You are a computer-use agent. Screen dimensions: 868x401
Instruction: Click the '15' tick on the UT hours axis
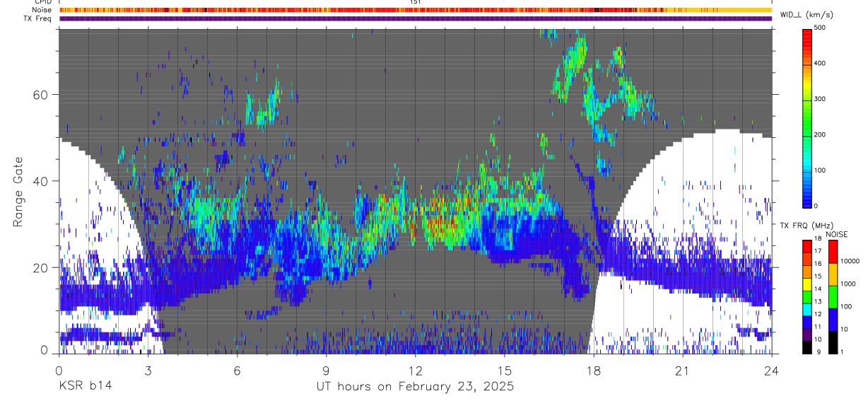504,371
